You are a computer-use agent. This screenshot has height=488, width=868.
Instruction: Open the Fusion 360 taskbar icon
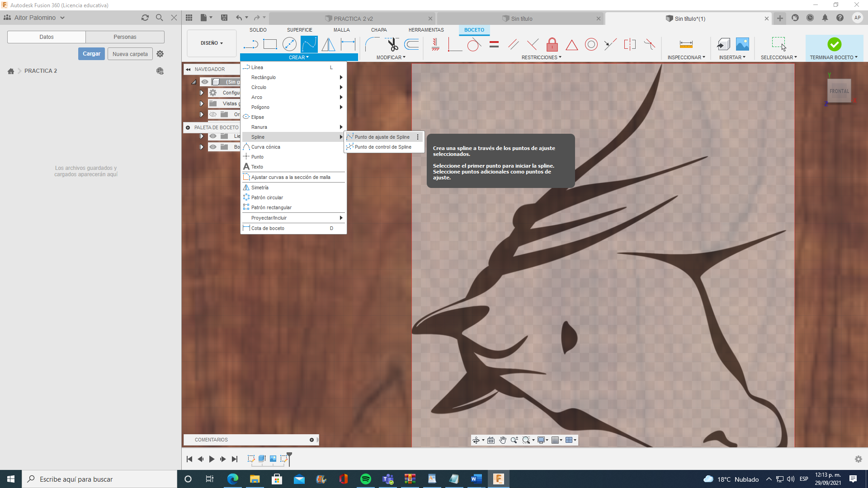coord(499,479)
